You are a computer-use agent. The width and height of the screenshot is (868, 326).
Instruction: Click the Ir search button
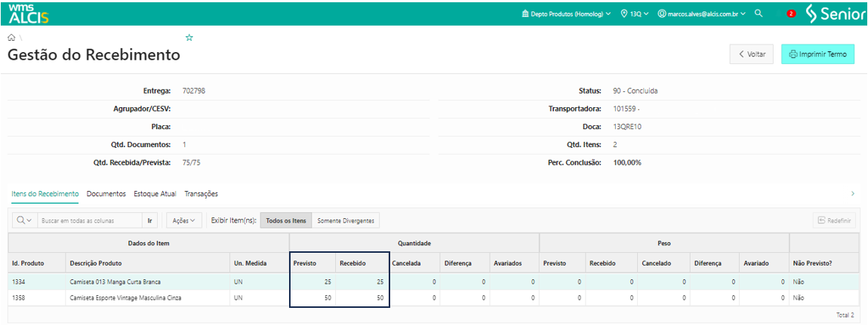point(149,220)
